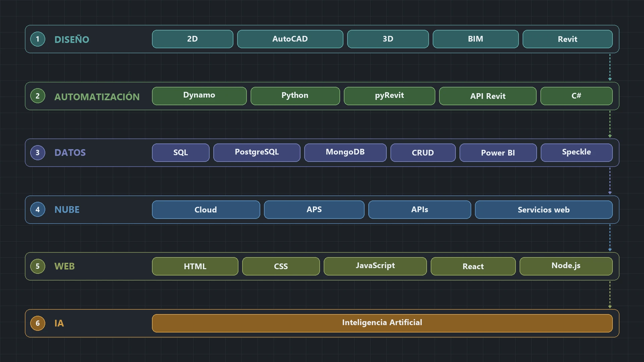The image size is (644, 362).
Task: Click the number 1 circle badge
Action: (x=38, y=39)
